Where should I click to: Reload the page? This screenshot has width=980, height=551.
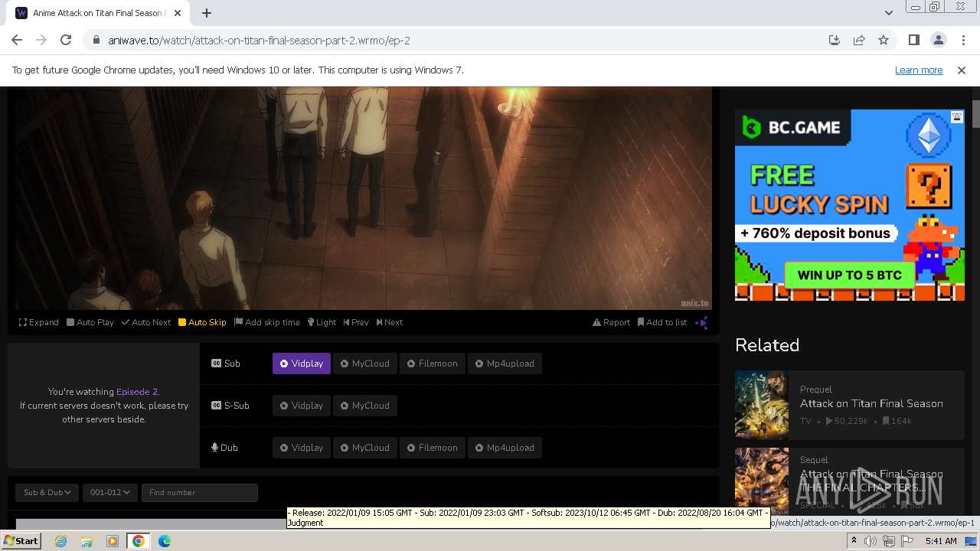[x=66, y=41]
